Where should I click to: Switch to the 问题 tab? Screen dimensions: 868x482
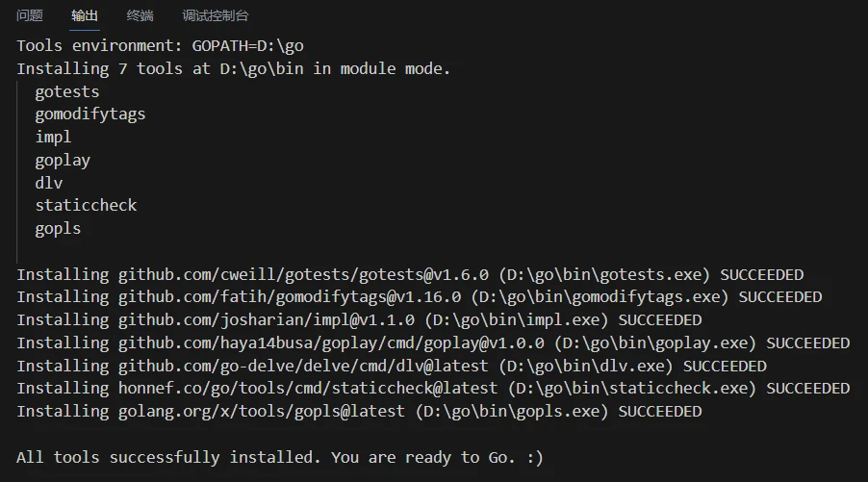pyautogui.click(x=29, y=15)
